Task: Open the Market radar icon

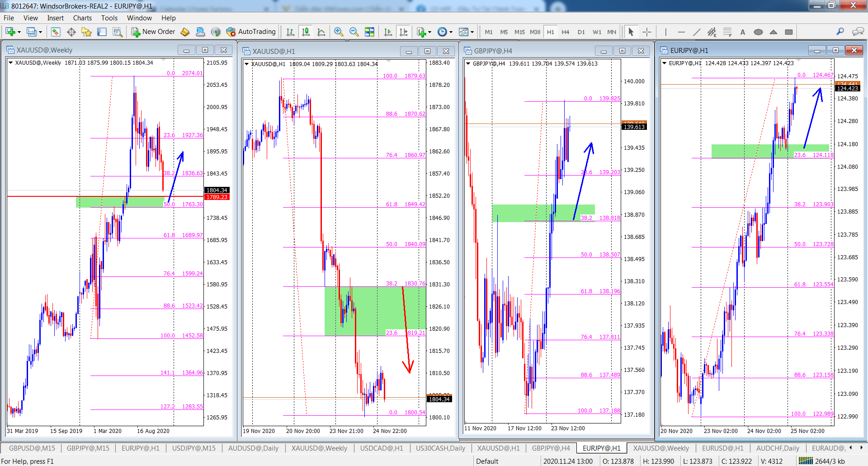Action: 216,32
